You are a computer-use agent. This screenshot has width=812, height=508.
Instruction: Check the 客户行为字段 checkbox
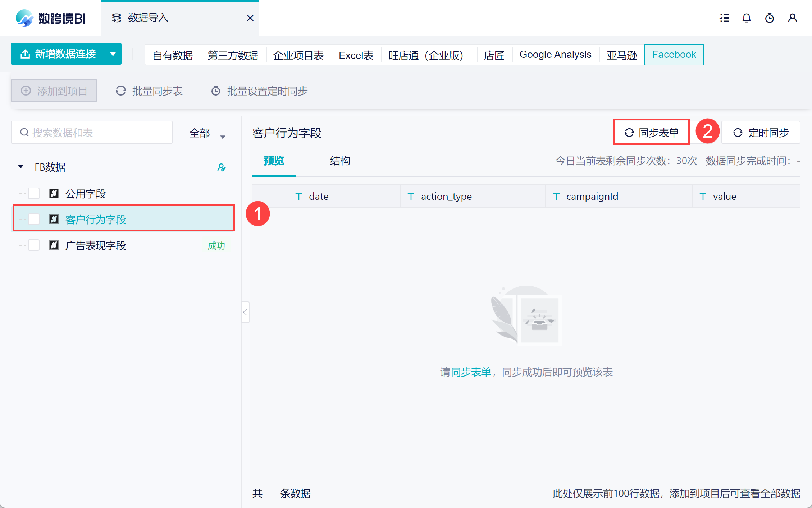point(34,219)
